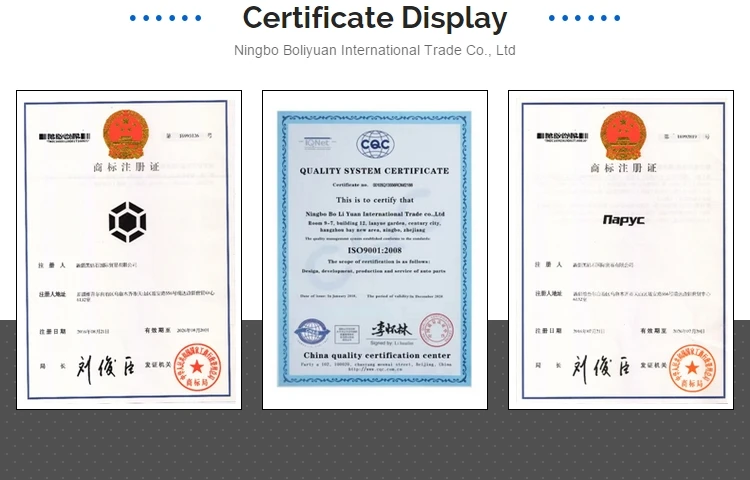This screenshot has width=750, height=480.
Task: Click the blue globe badge on CQC certificate
Action: pyautogui.click(x=312, y=332)
